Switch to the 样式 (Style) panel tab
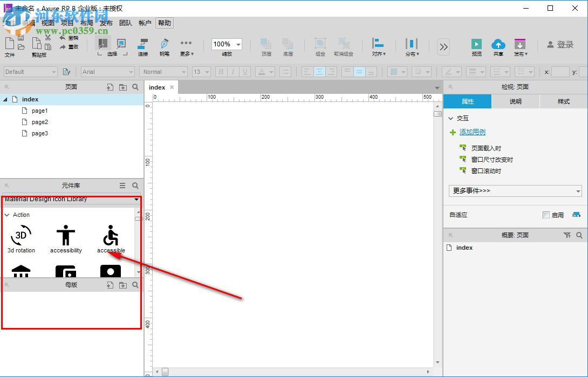Image resolution: width=588 pixels, height=377 pixels. (x=564, y=101)
